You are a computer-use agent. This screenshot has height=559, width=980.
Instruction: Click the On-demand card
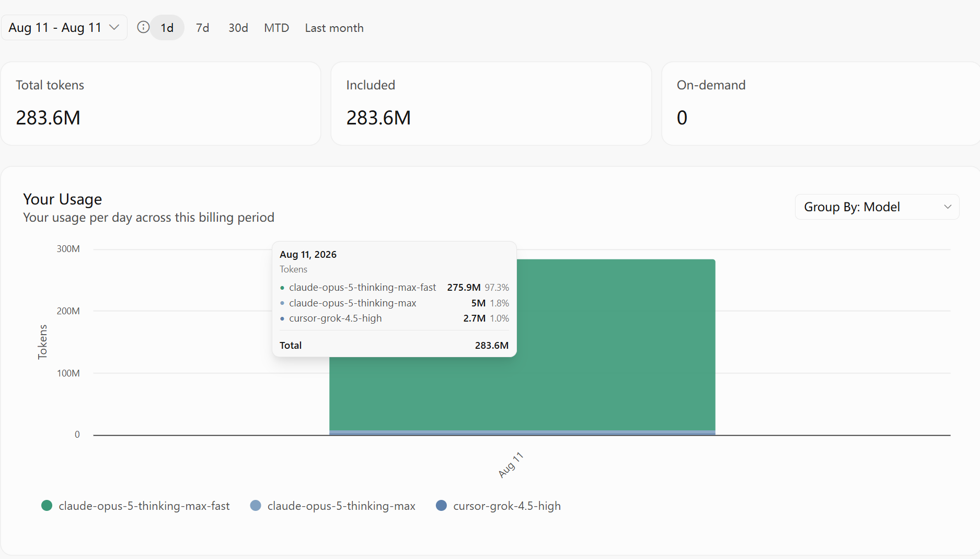coord(821,104)
